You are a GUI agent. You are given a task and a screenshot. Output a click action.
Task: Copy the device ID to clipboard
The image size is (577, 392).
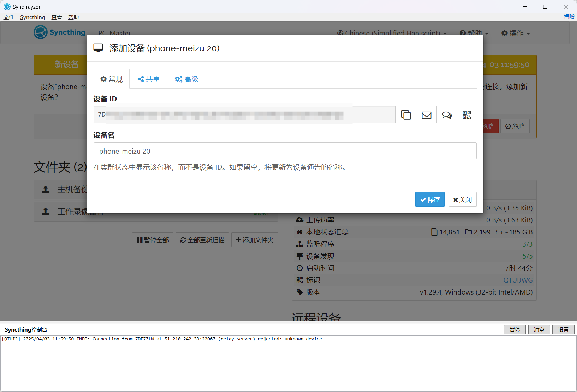(x=406, y=115)
